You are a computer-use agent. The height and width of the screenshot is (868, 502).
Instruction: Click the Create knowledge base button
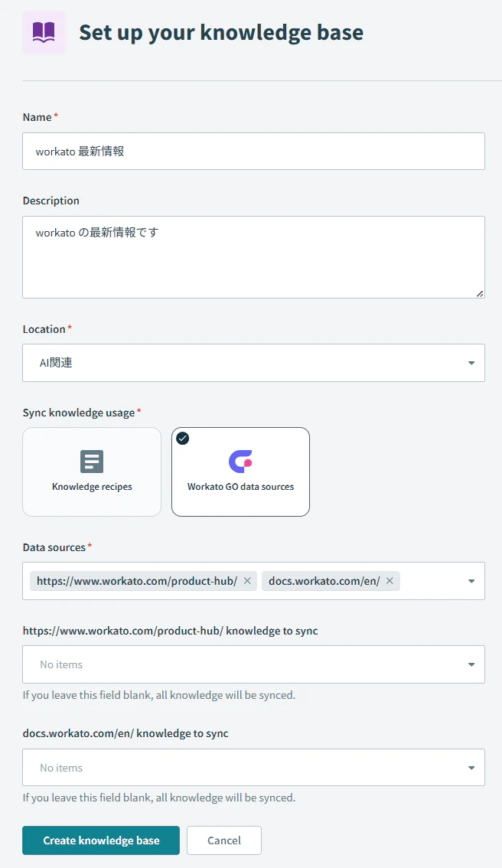101,840
